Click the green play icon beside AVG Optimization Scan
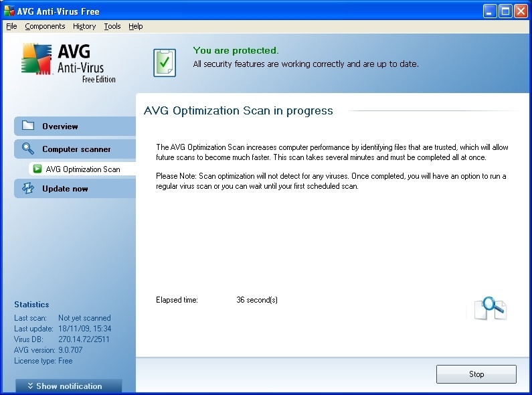 pos(37,169)
